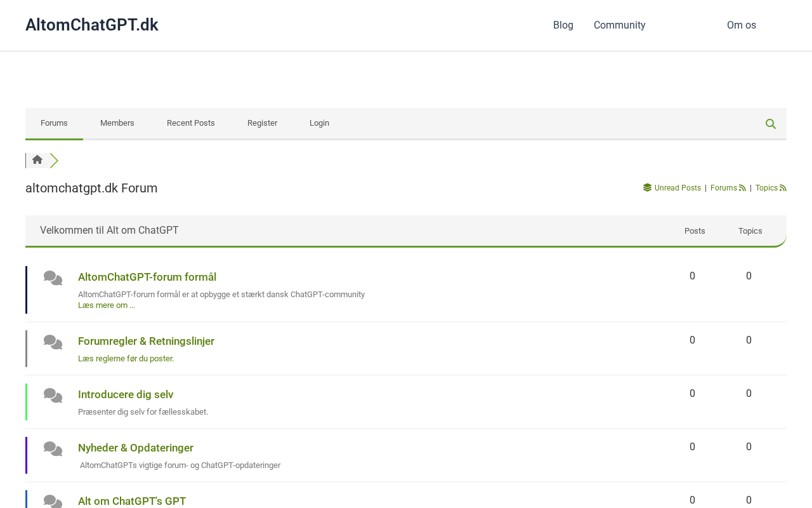Click the chat bubbles icon beside Introducere dig selv
Image resolution: width=812 pixels, height=508 pixels.
point(53,396)
